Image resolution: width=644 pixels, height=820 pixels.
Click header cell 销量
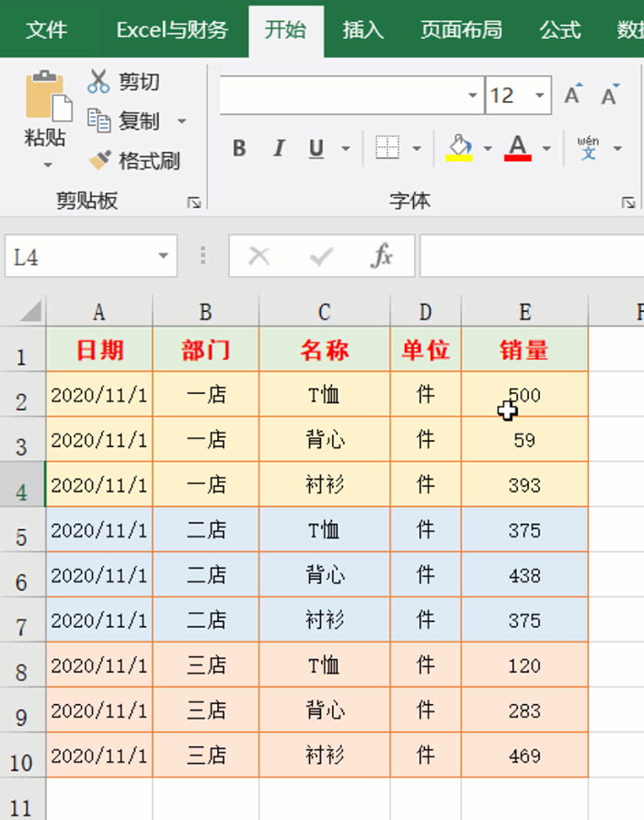pos(524,350)
